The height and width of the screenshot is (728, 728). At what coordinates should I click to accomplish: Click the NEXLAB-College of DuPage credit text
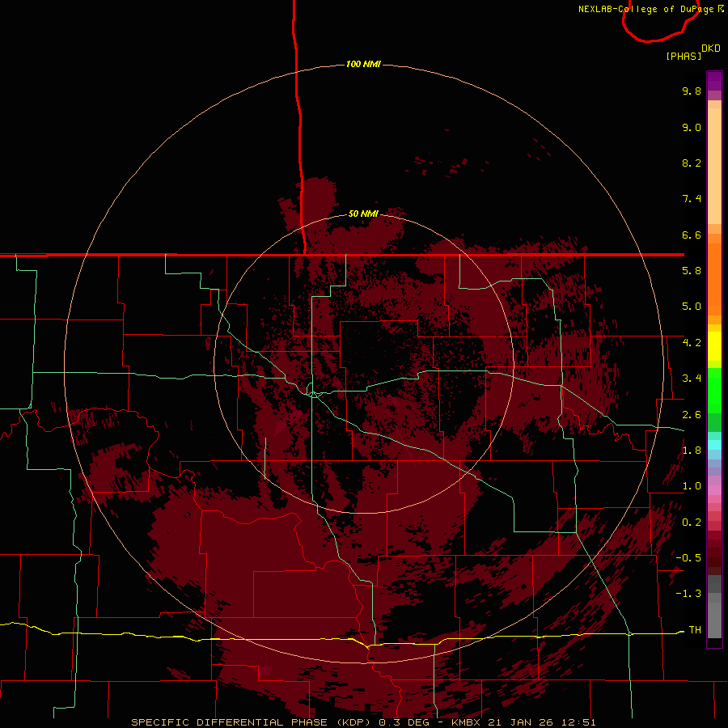(647, 9)
